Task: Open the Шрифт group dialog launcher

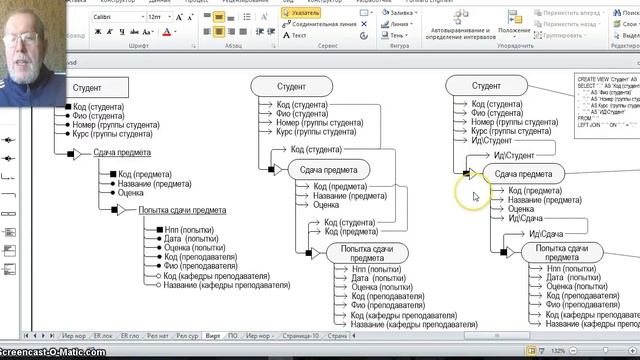Action: tap(193, 46)
